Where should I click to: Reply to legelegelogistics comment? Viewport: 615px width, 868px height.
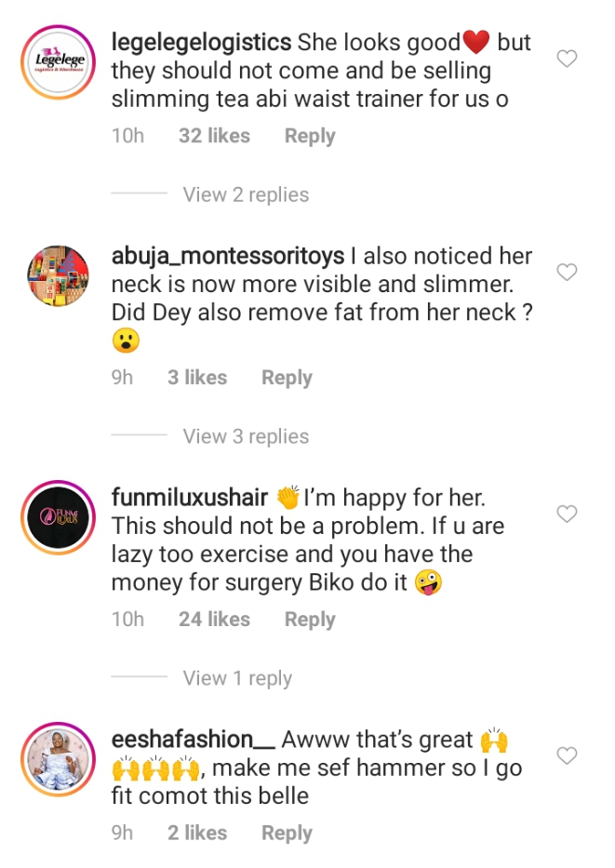click(310, 136)
